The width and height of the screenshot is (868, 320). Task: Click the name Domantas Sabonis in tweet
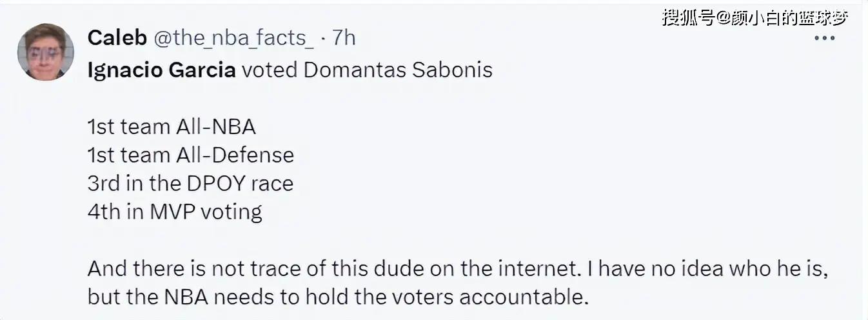398,70
